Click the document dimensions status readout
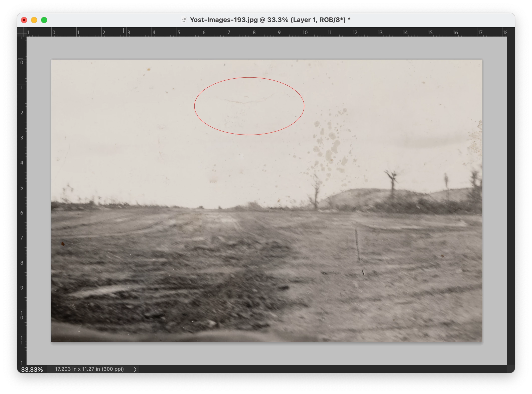This screenshot has height=394, width=532. [x=89, y=369]
